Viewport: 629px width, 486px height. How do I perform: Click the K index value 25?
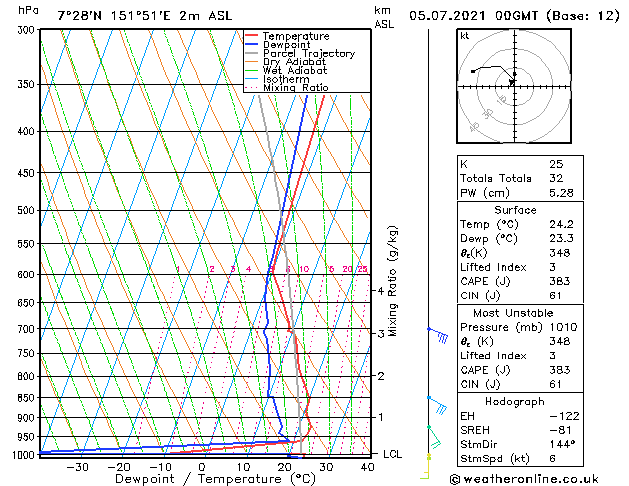tap(556, 164)
